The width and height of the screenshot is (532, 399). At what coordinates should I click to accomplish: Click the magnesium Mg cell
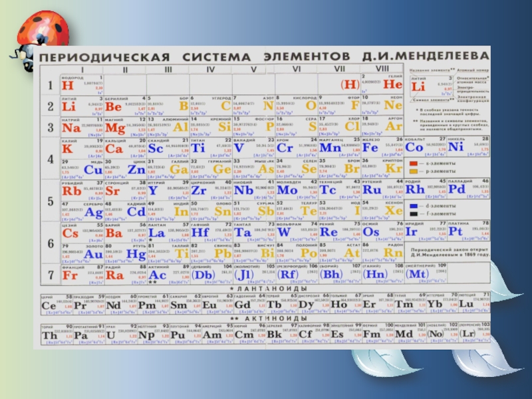125,127
